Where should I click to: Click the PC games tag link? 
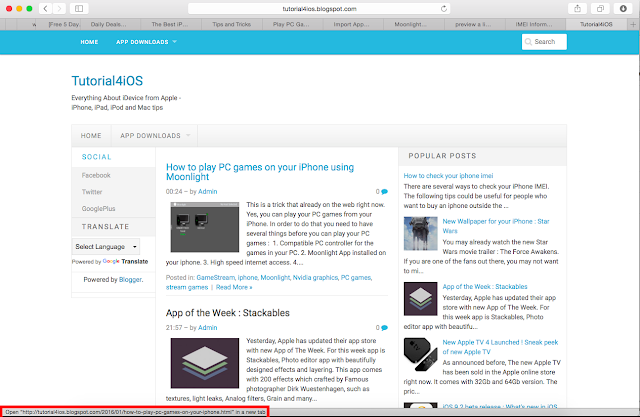pyautogui.click(x=356, y=277)
